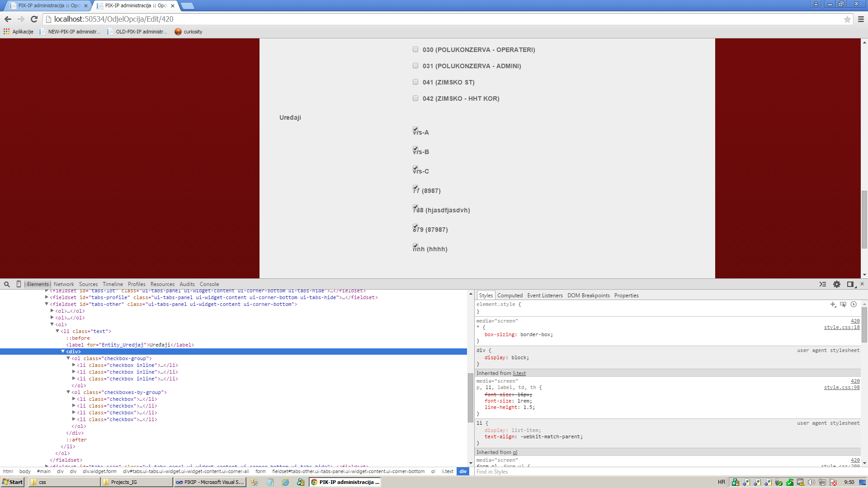Image resolution: width=868 pixels, height=488 pixels.
Task: Switch to the Sources panel tab
Action: [88, 284]
